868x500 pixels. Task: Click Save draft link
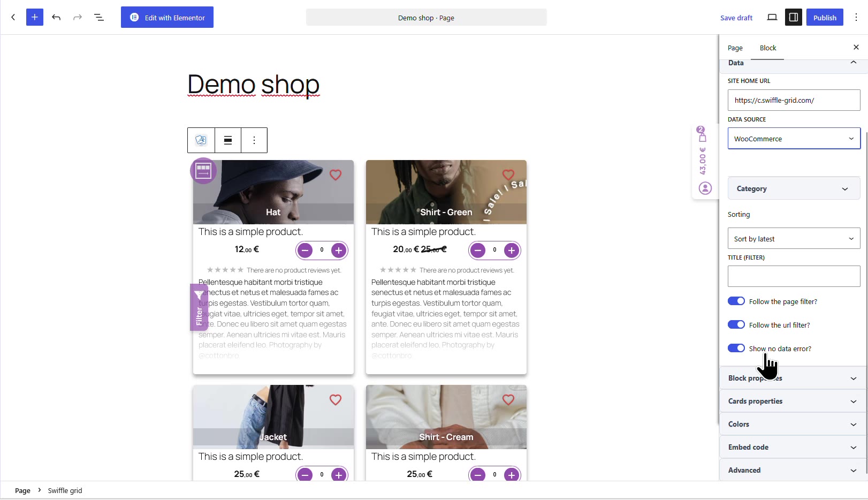(736, 18)
